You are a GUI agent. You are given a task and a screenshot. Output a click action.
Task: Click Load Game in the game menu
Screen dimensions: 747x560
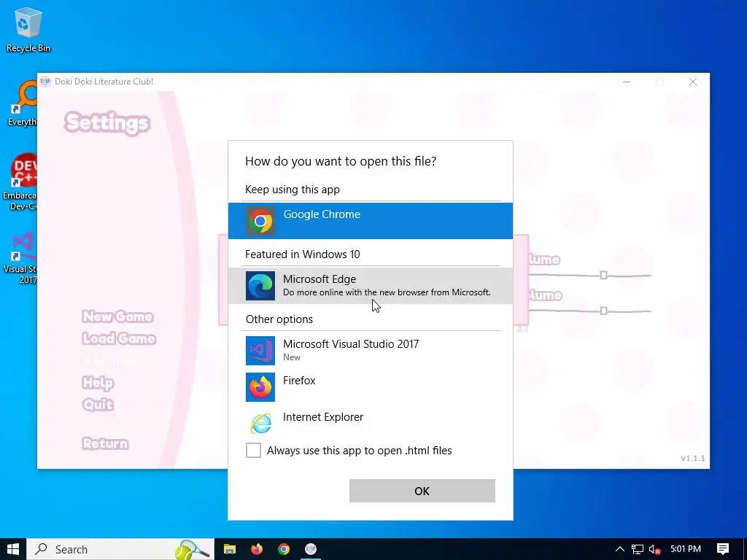point(119,338)
